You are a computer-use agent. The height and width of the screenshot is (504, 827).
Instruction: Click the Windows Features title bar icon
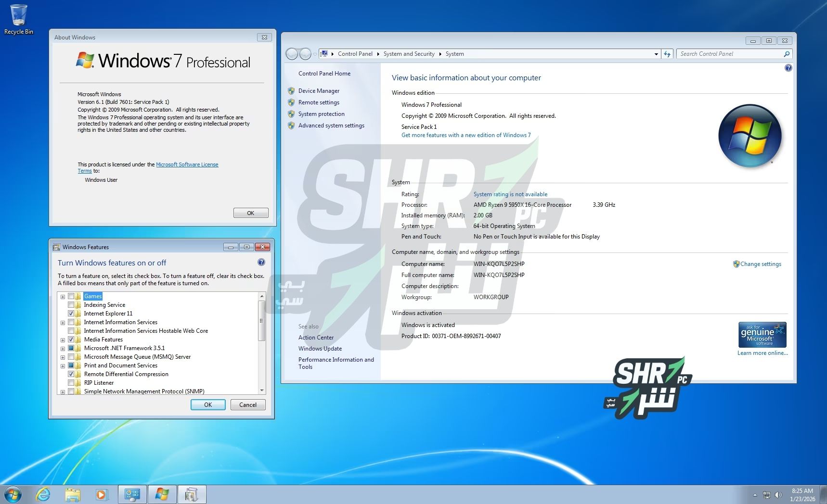tap(57, 247)
